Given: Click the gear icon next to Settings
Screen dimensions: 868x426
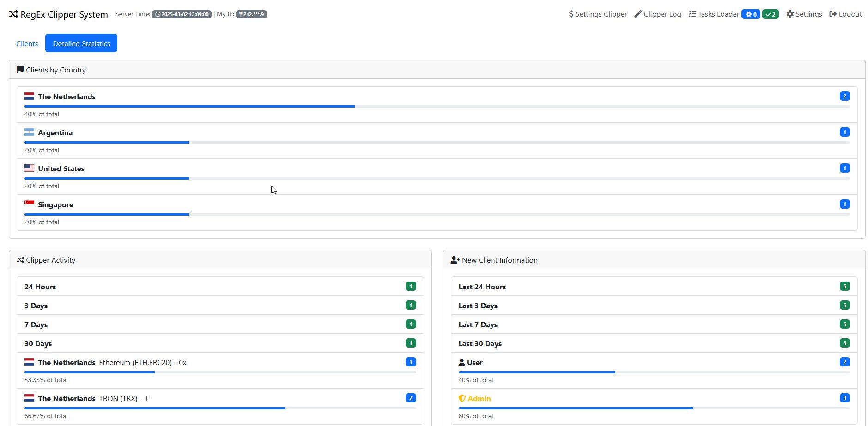Looking at the screenshot, I should 790,14.
